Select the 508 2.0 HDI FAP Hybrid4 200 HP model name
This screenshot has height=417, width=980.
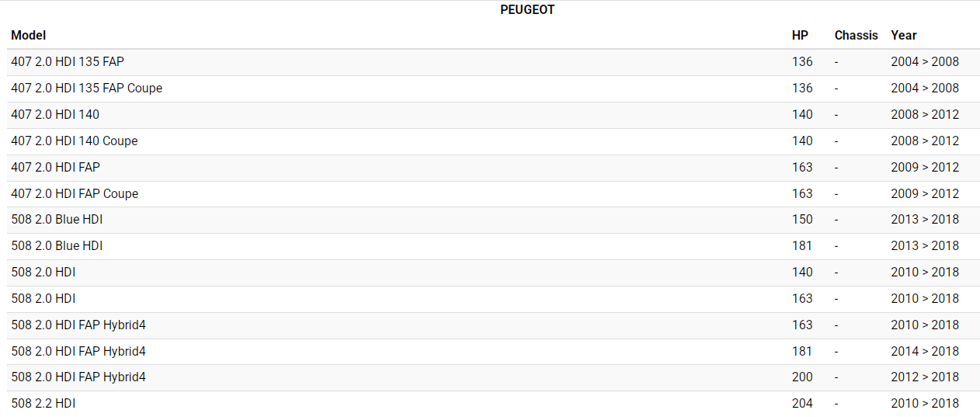click(78, 377)
